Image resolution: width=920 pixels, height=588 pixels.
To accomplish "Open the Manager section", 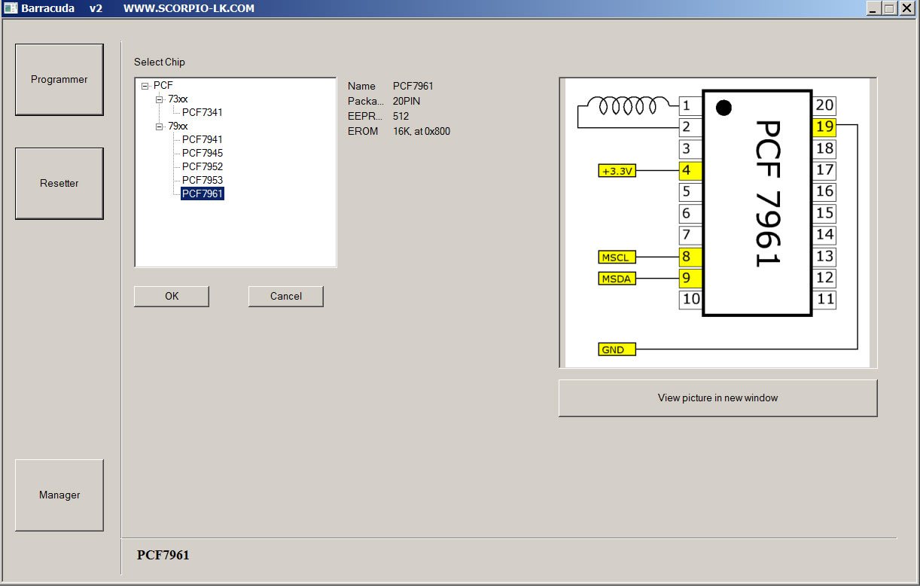I will pyautogui.click(x=59, y=495).
